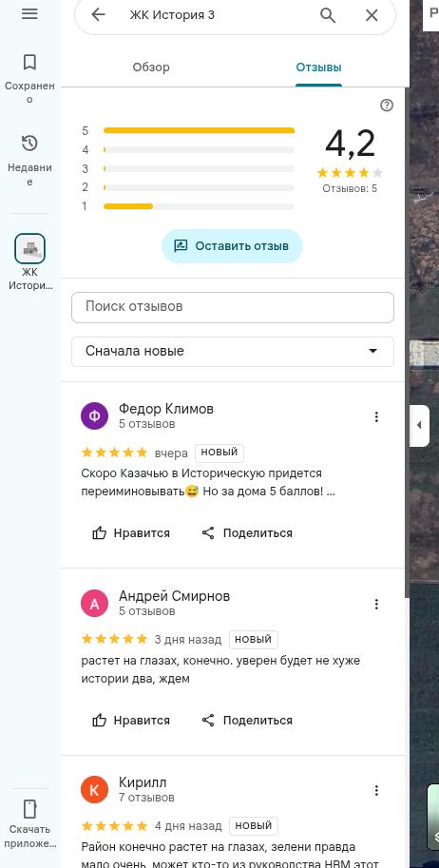Clear search with the X icon
The height and width of the screenshot is (868, 439).
(x=372, y=15)
